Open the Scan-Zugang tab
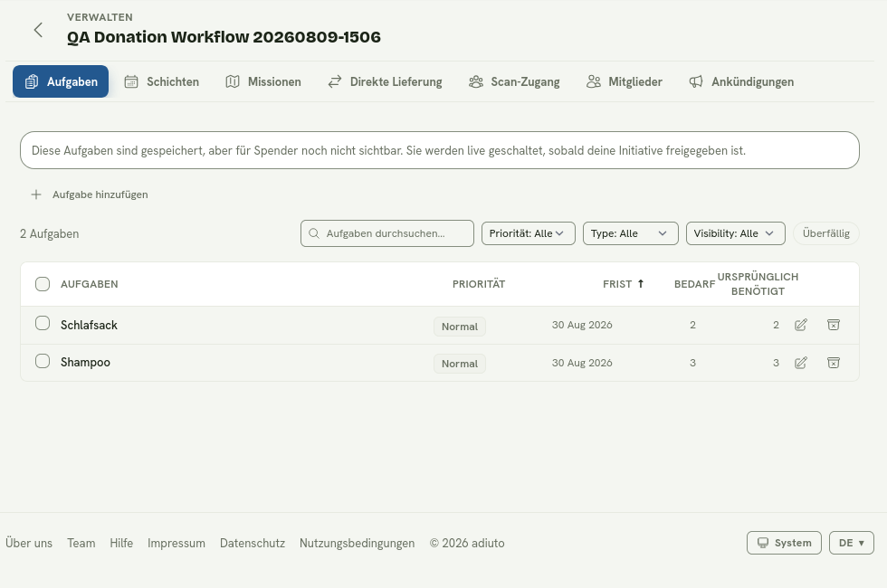The image size is (887, 588). tap(514, 81)
